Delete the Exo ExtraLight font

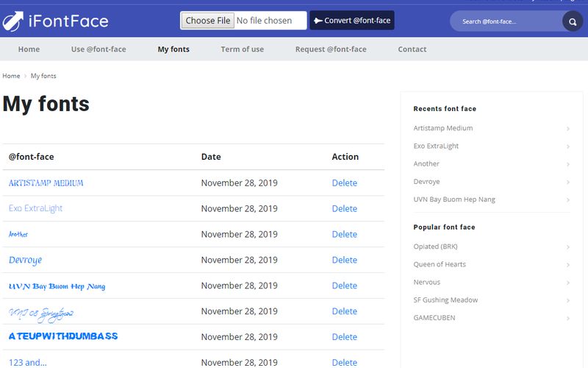point(344,208)
